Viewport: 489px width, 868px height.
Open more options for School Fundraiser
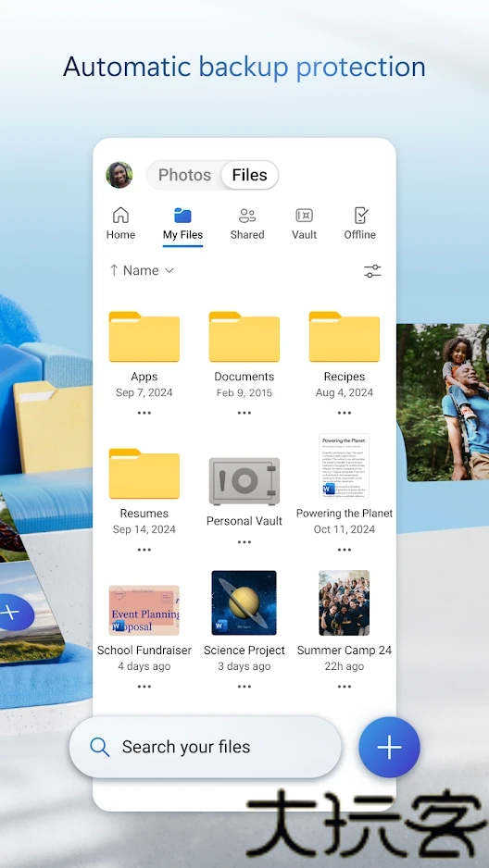click(x=144, y=687)
